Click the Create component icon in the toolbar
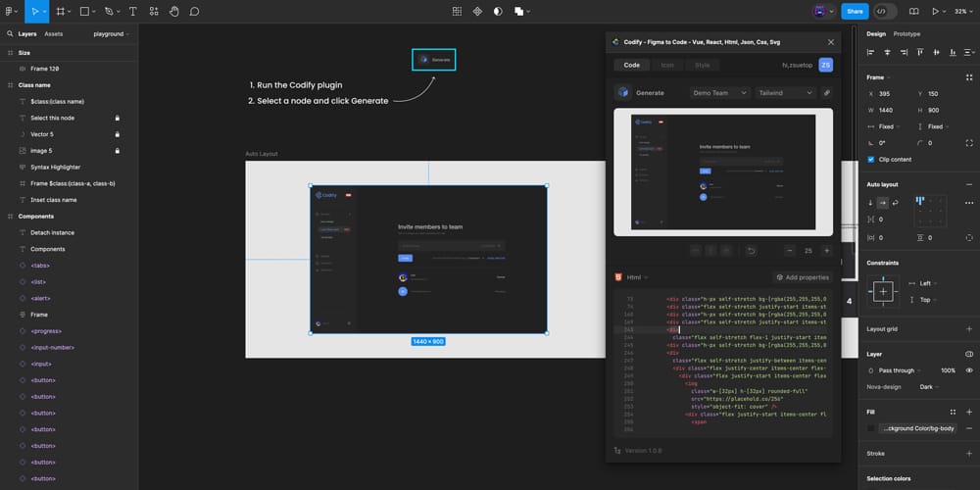Screen dimensions: 980x490 point(477,11)
